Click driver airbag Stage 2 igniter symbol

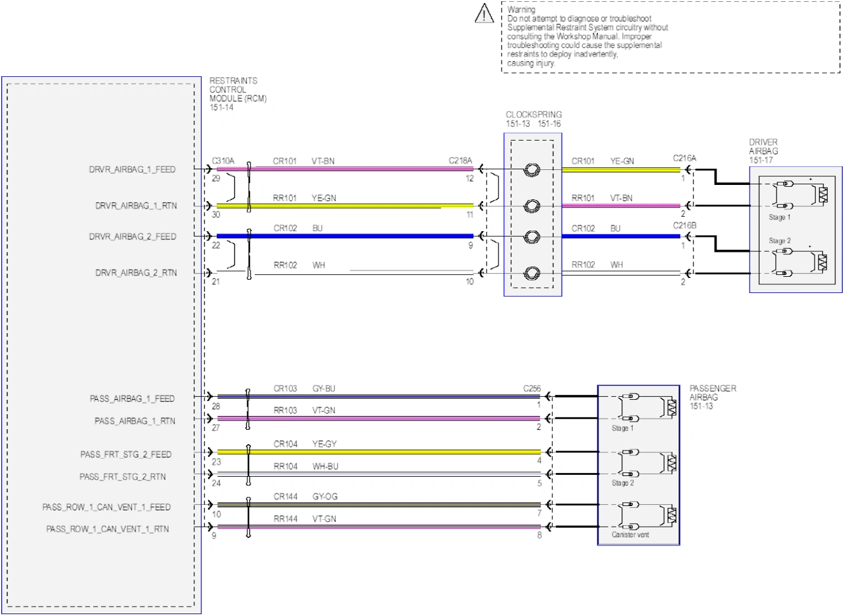pos(822,262)
